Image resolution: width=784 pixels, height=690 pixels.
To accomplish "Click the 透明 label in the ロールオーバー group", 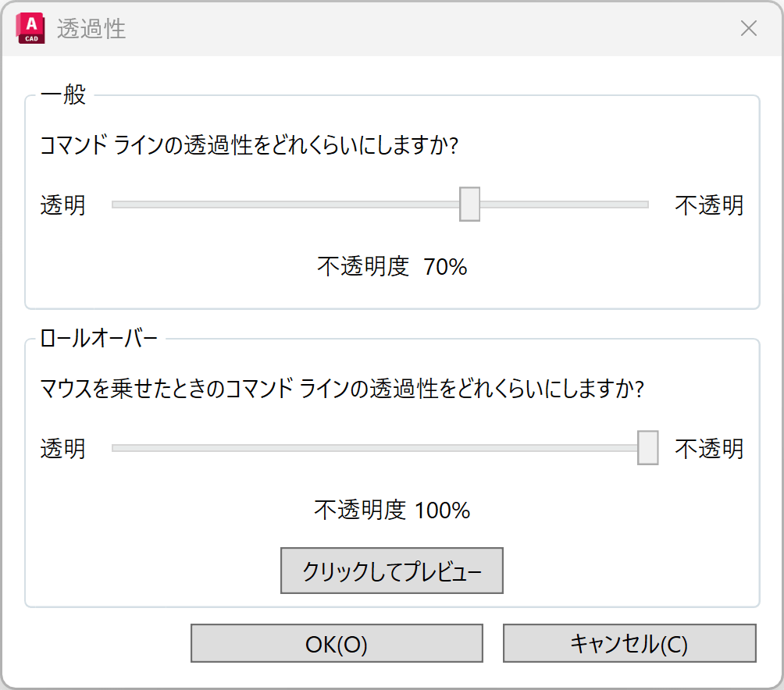I will (63, 450).
